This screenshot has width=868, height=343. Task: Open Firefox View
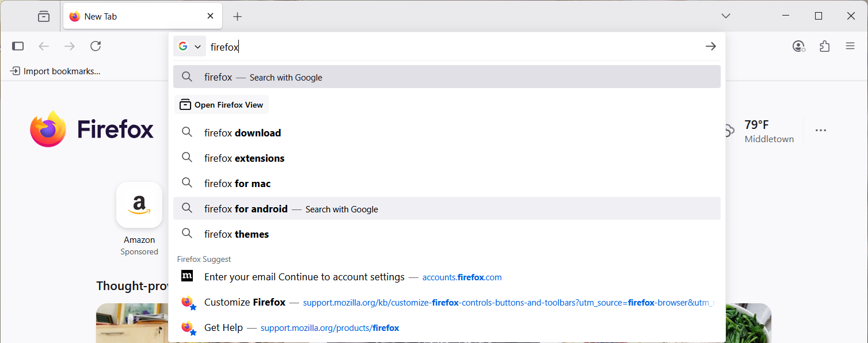coord(43,16)
